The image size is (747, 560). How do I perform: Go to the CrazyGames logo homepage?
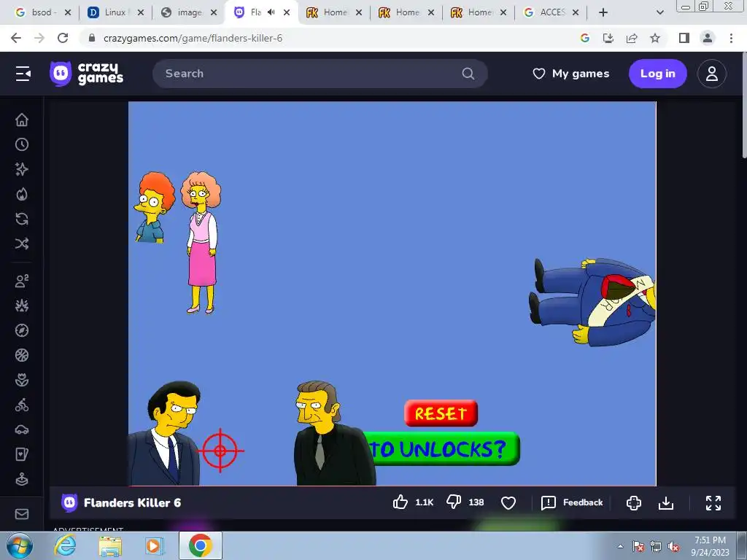[87, 74]
